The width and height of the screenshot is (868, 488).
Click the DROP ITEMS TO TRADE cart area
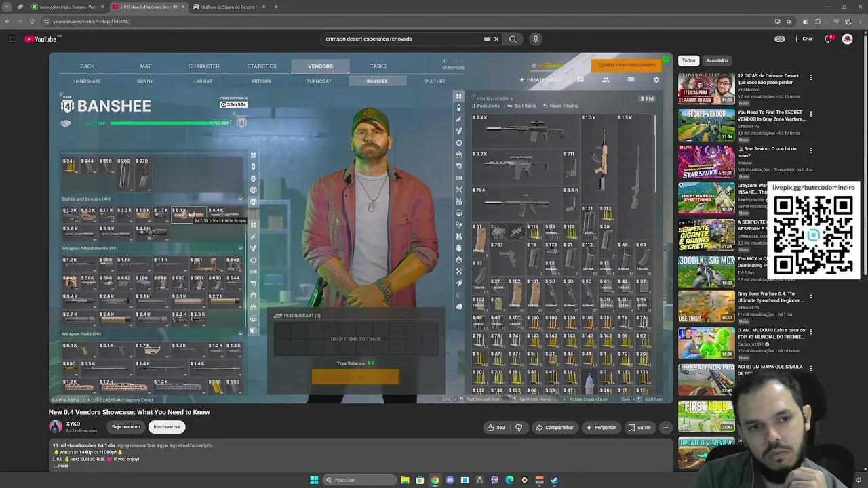[355, 339]
